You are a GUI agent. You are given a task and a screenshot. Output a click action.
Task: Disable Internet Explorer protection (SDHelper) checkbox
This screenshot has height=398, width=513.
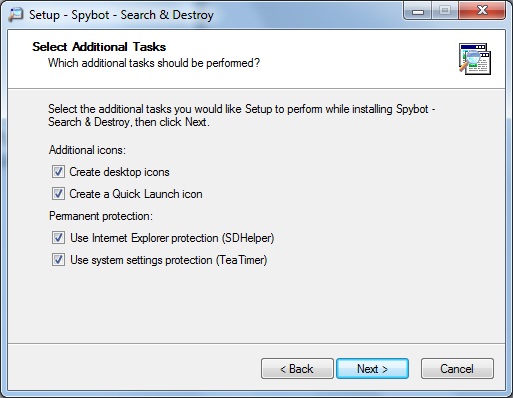pyautogui.click(x=58, y=238)
